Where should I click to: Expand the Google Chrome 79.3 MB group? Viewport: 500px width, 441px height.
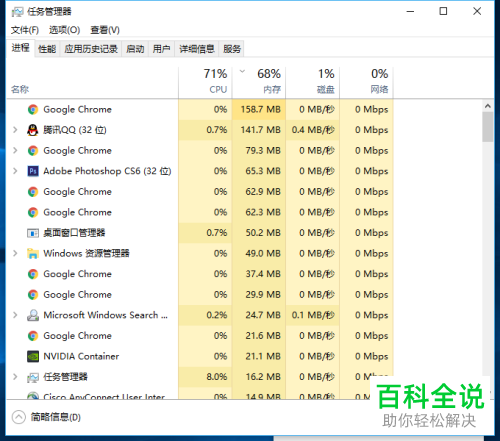15,151
